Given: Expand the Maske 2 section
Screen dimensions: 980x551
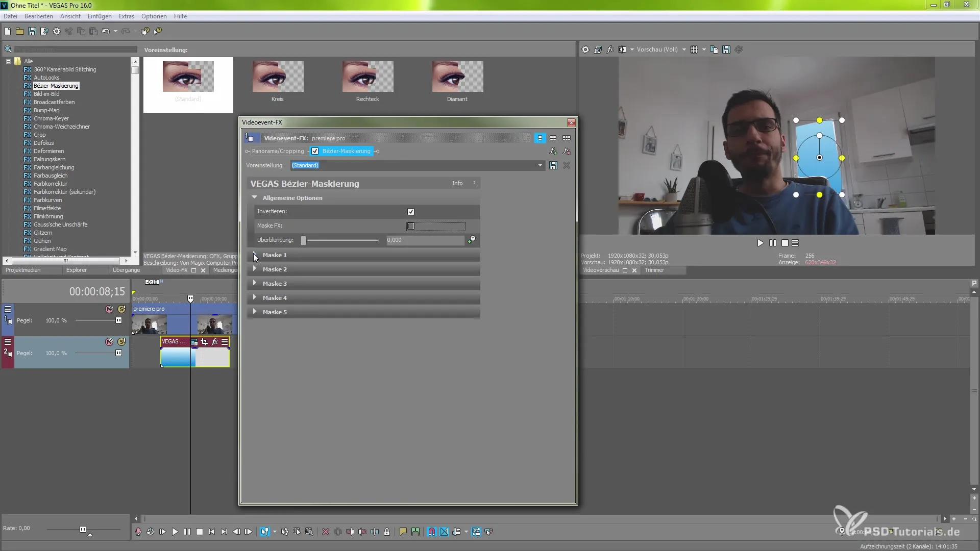Looking at the screenshot, I should click(x=255, y=269).
